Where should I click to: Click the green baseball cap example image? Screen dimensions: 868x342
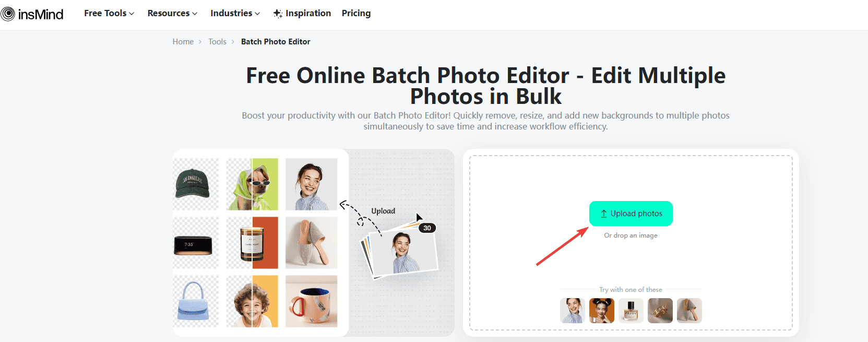pos(196,184)
